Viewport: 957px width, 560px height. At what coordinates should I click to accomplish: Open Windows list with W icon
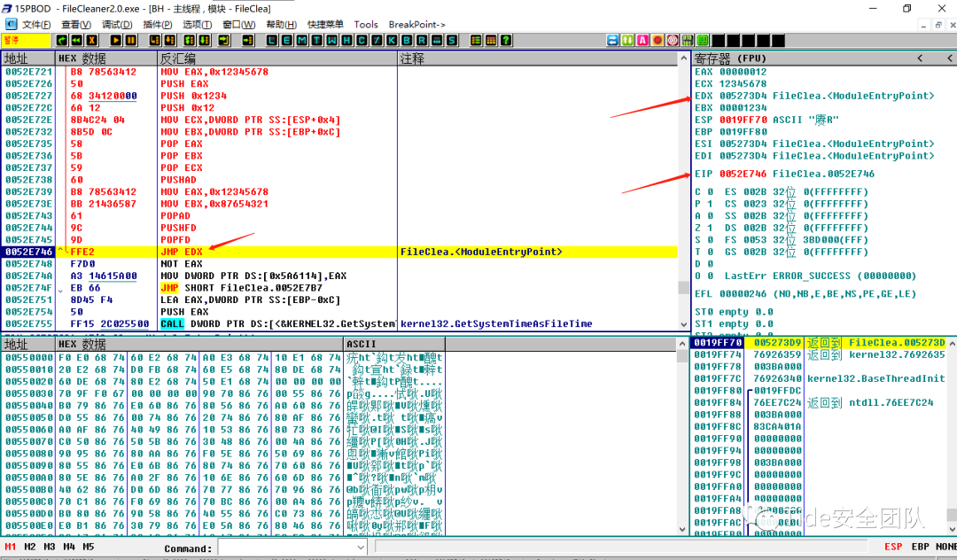tap(331, 40)
